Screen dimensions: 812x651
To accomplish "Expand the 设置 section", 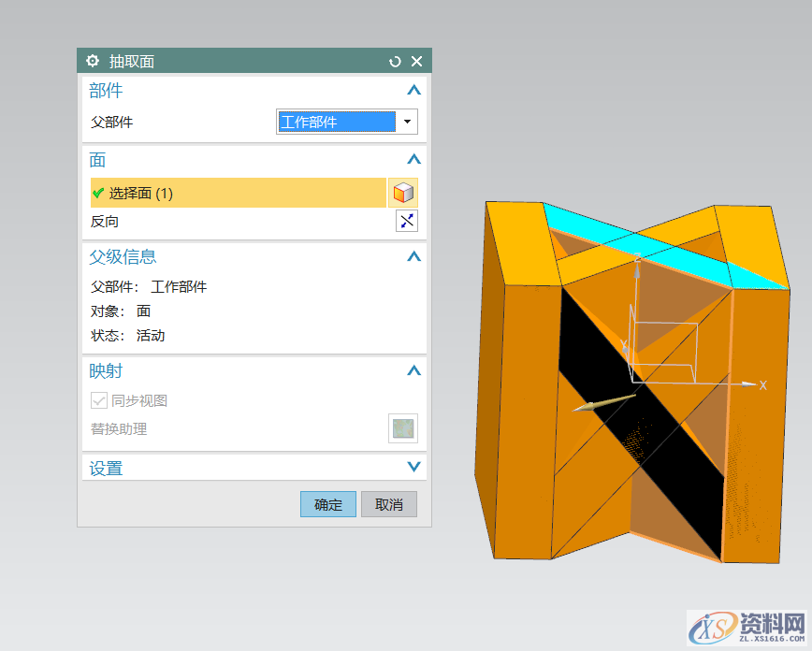I will (413, 467).
